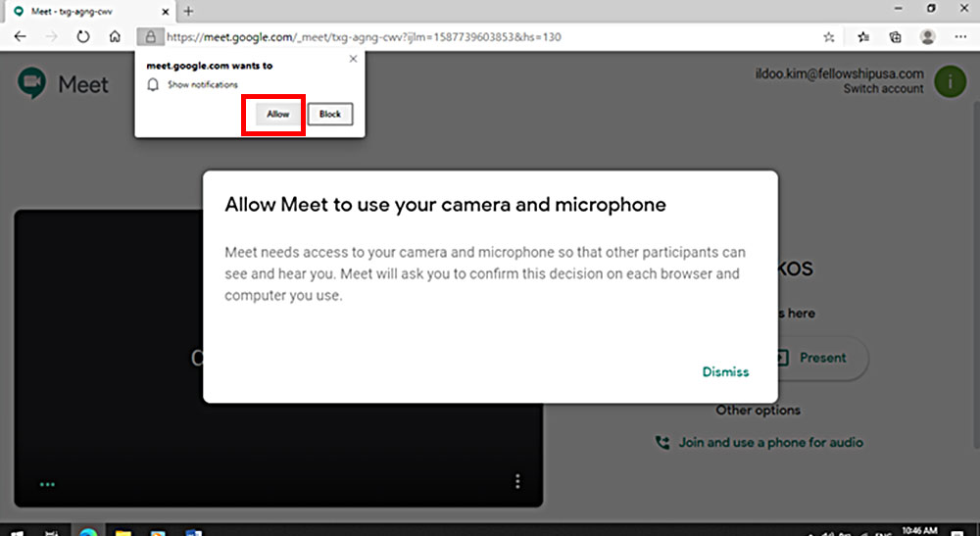980x536 pixels.
Task: Open the Collections panel
Action: pos(895,37)
